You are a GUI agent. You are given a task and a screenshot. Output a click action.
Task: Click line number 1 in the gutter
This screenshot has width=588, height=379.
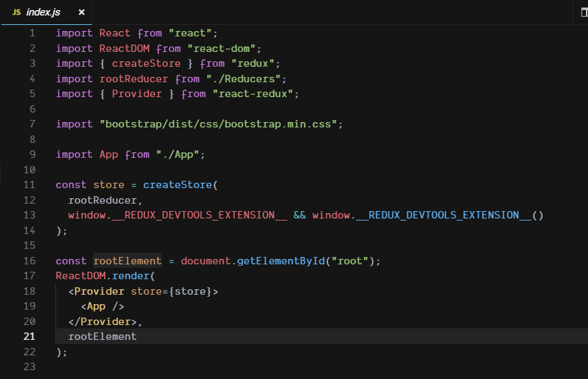[x=32, y=33]
